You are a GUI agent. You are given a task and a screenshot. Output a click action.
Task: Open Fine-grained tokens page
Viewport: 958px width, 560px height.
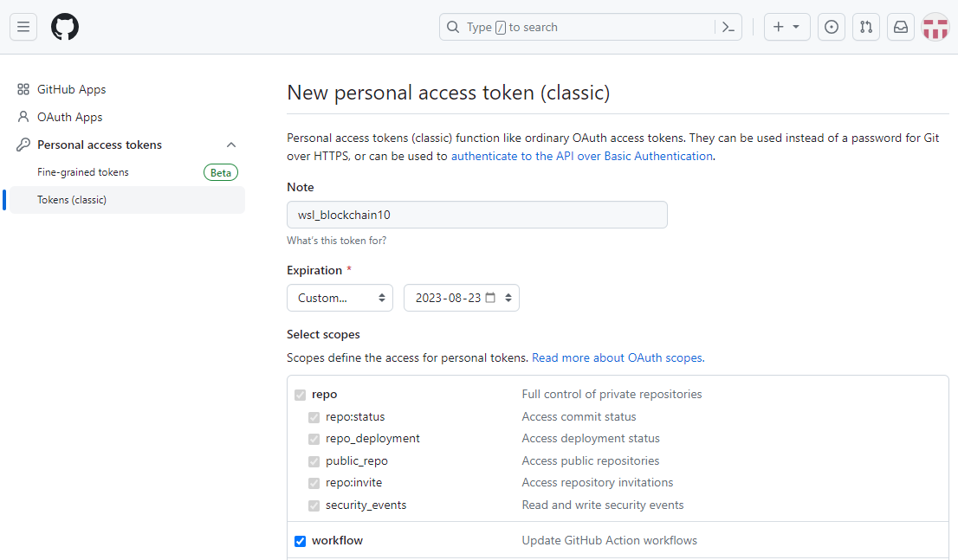83,172
